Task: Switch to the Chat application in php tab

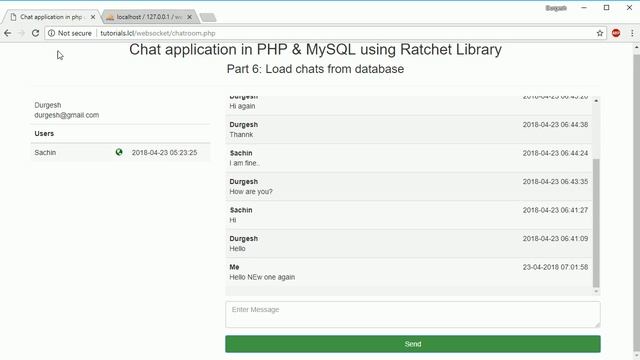Action: pyautogui.click(x=51, y=17)
